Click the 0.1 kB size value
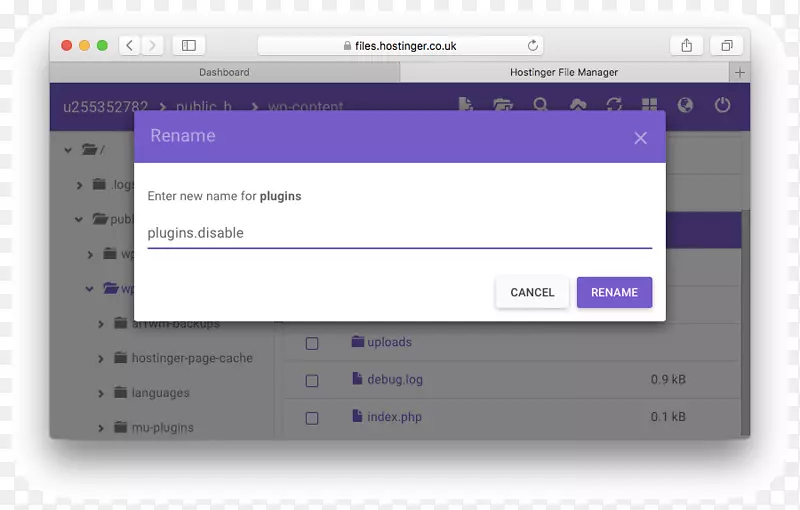 [x=668, y=417]
